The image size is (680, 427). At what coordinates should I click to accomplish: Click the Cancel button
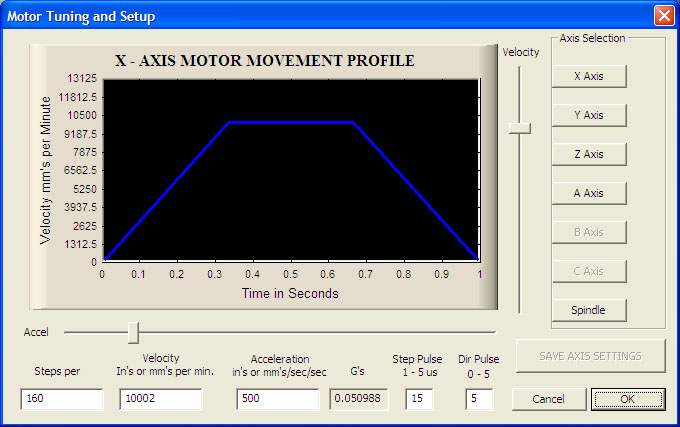[549, 399]
